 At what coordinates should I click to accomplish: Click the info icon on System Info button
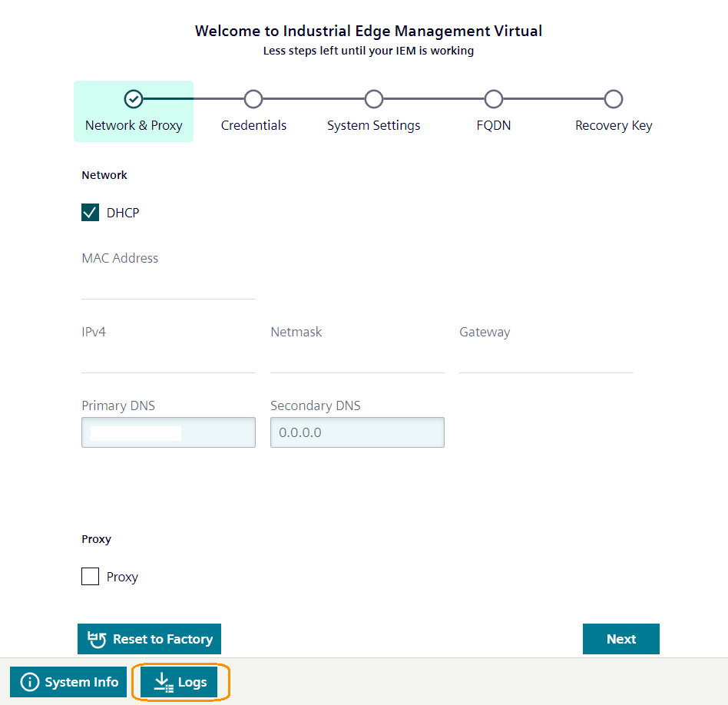click(x=29, y=682)
